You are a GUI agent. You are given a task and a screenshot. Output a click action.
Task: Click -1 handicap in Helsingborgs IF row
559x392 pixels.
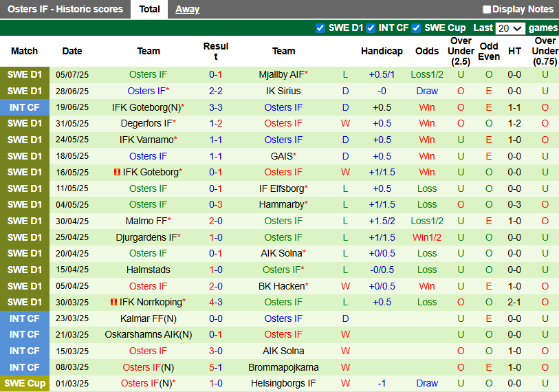[x=382, y=384]
